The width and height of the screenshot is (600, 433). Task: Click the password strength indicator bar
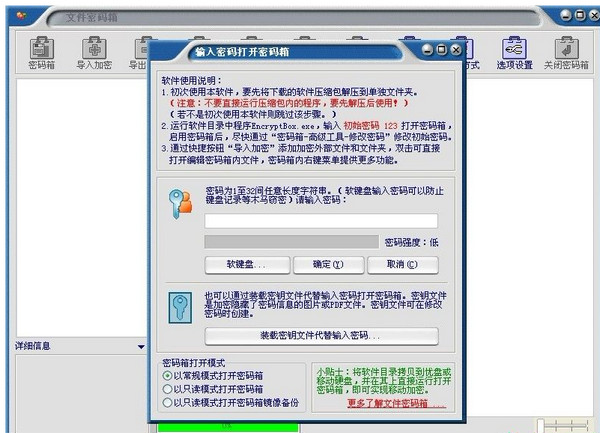291,242
